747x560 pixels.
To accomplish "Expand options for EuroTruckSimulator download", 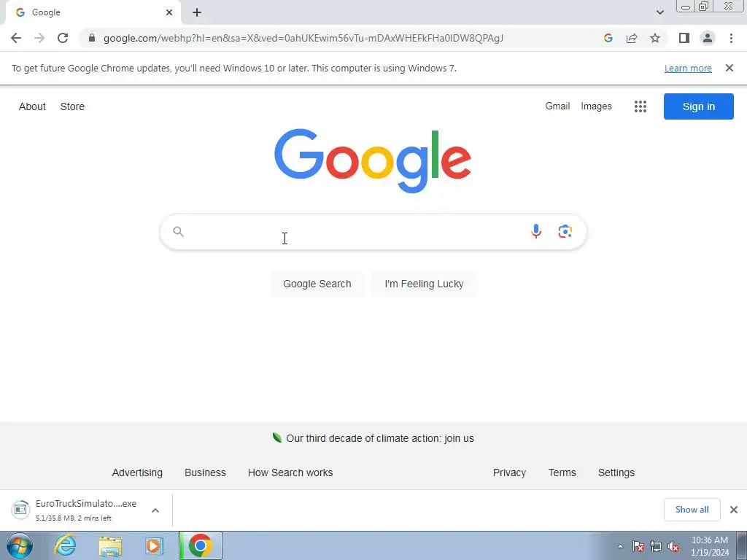I will pos(155,510).
